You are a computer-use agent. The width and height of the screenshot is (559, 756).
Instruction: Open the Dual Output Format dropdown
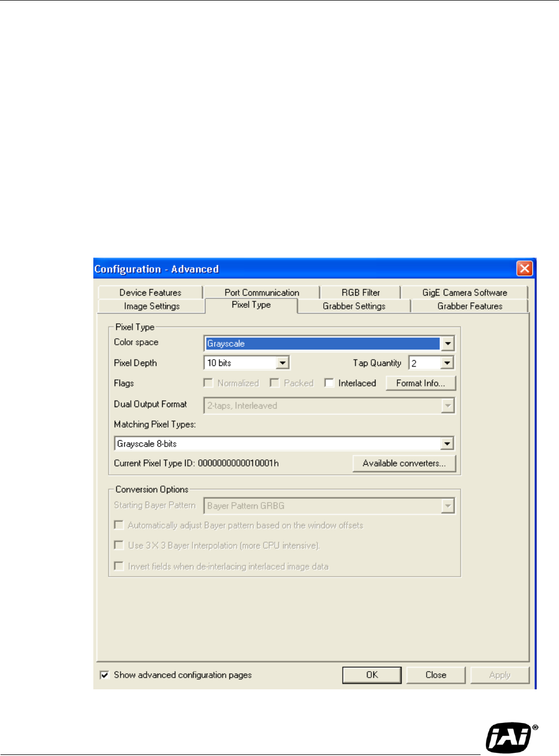[448, 405]
